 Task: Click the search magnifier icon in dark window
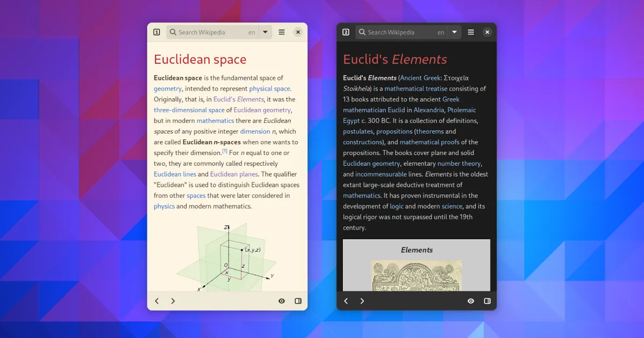click(x=362, y=32)
